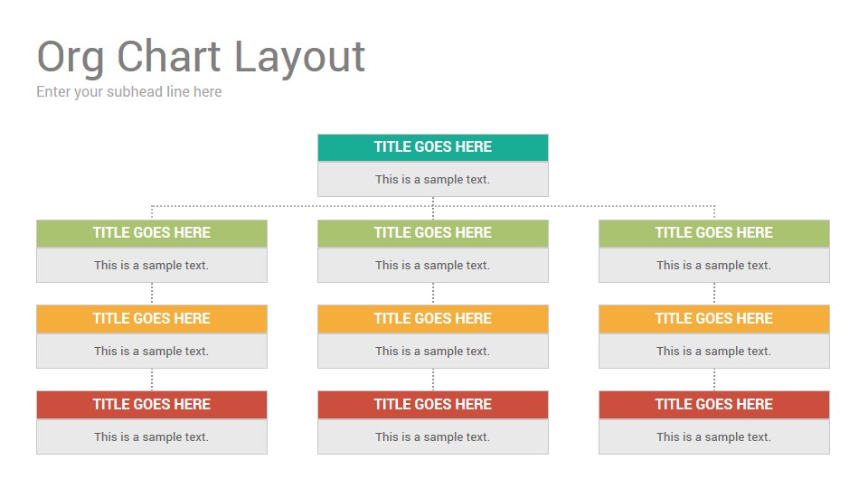The width and height of the screenshot is (868, 488).
Task: Select the middle green title box
Action: coord(433,233)
